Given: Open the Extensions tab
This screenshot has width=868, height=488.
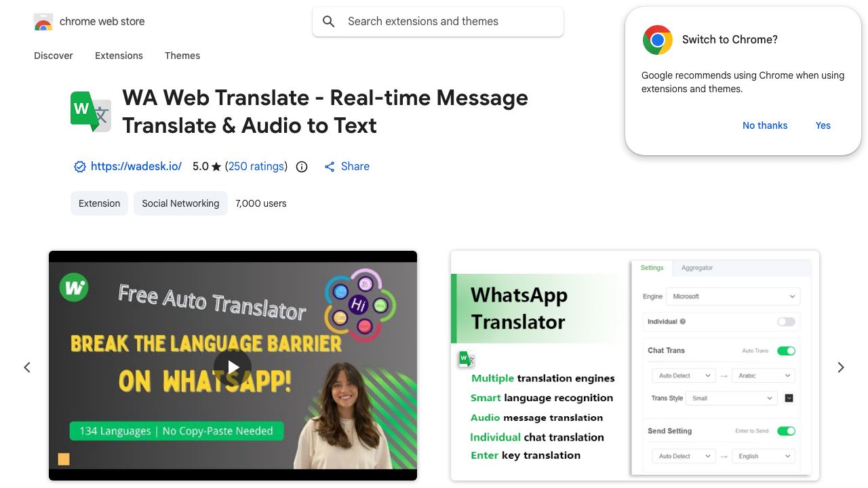Looking at the screenshot, I should [x=119, y=56].
